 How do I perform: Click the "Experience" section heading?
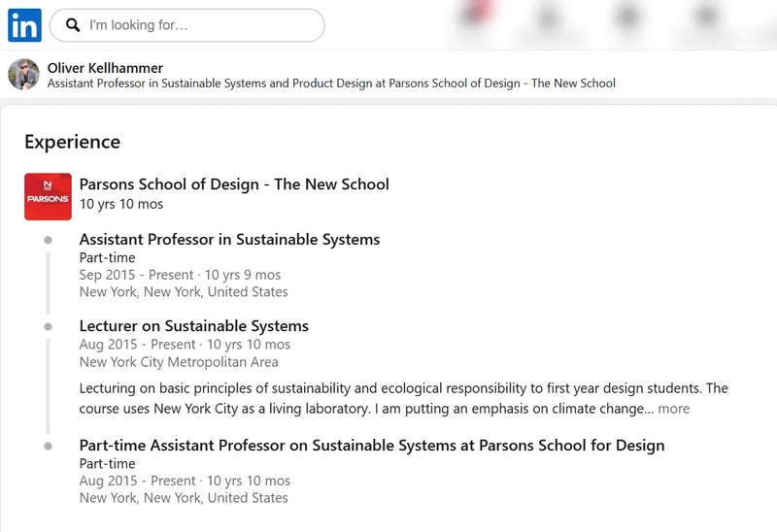tap(72, 142)
